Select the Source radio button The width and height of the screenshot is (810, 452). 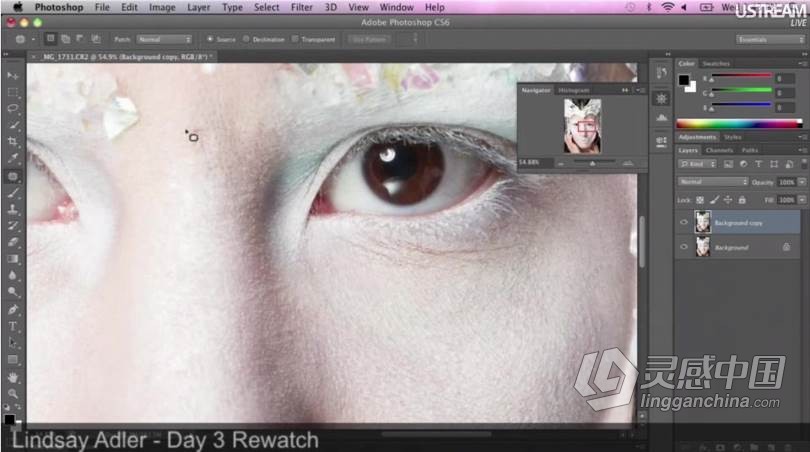tap(210, 39)
